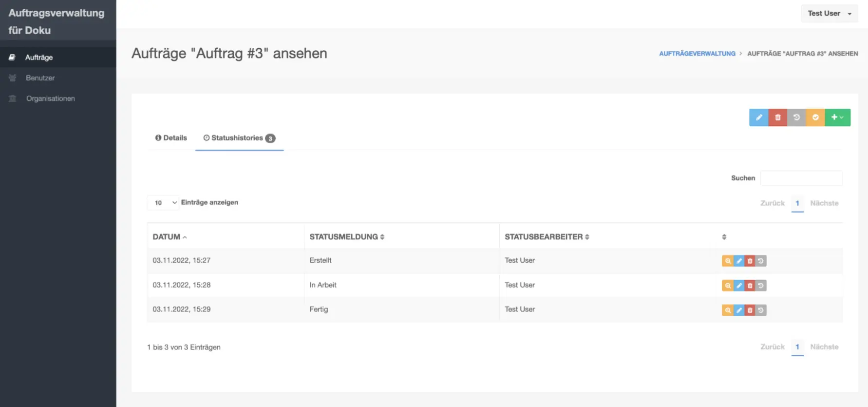The height and width of the screenshot is (407, 868).
Task: Expand the Test User account menu
Action: point(829,14)
